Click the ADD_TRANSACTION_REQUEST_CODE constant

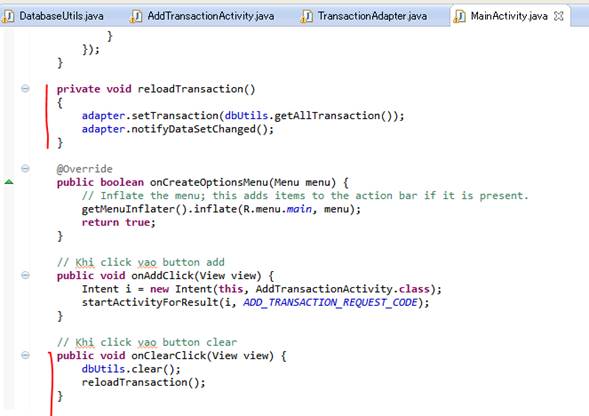click(x=331, y=303)
